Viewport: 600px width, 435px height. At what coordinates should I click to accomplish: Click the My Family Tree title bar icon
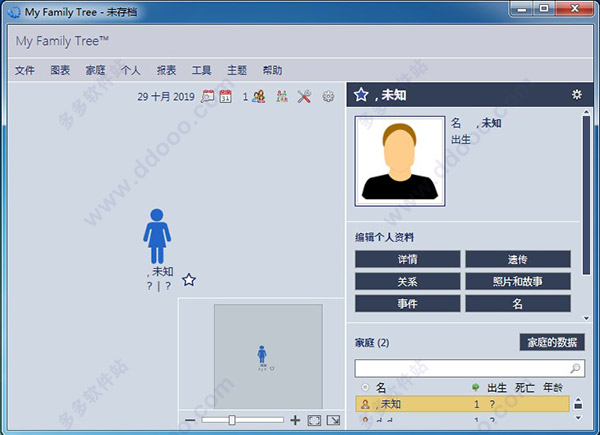click(x=14, y=12)
